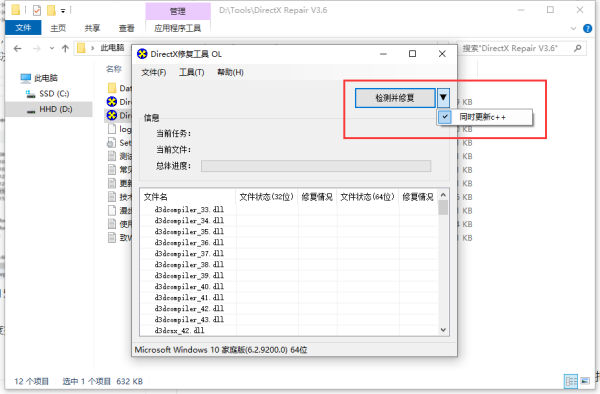Open the 共享 ribbon tab in Explorer
Viewport: 600px width, 394px height.
[92, 28]
